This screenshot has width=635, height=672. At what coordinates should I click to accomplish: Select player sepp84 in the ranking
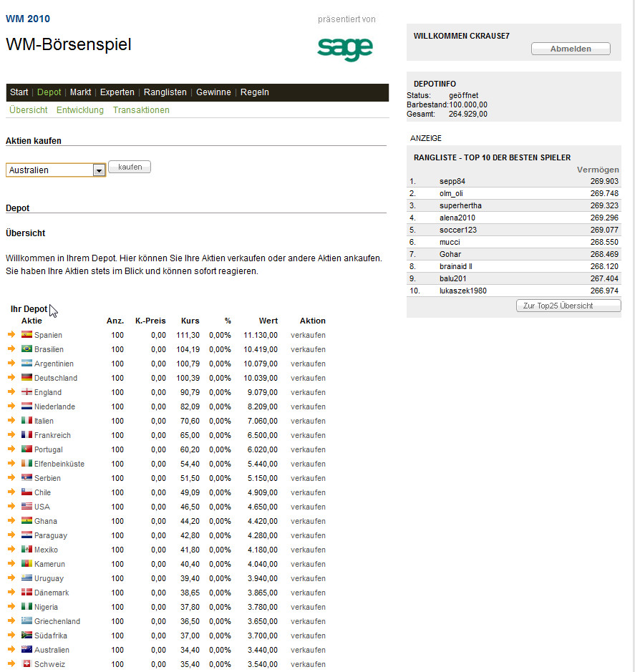(452, 181)
